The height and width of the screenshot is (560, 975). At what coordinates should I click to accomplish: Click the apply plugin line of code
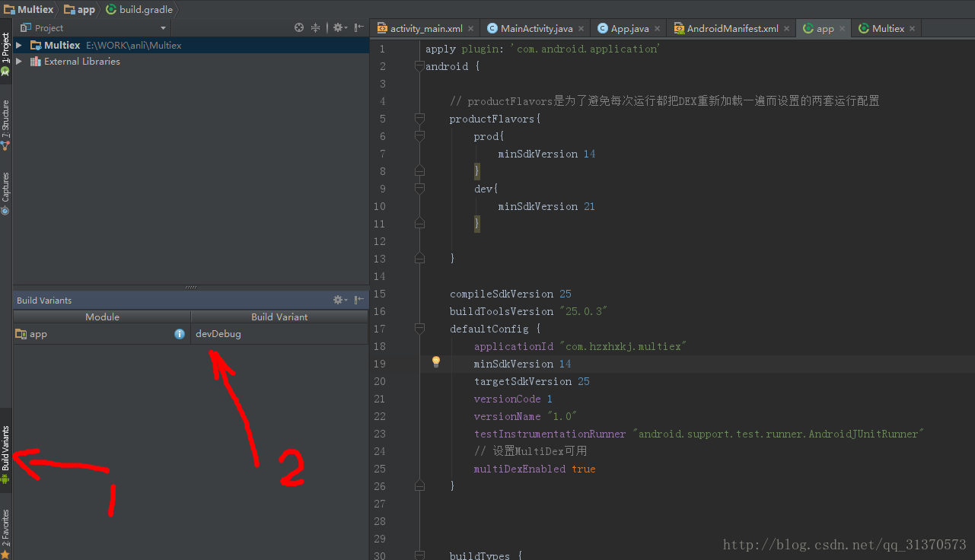[x=543, y=49]
